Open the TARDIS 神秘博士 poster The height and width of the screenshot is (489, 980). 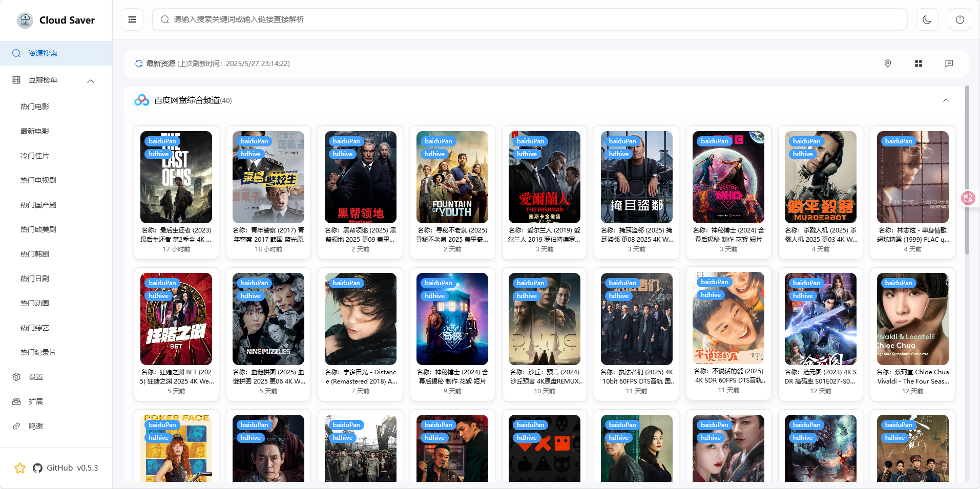[x=452, y=319]
